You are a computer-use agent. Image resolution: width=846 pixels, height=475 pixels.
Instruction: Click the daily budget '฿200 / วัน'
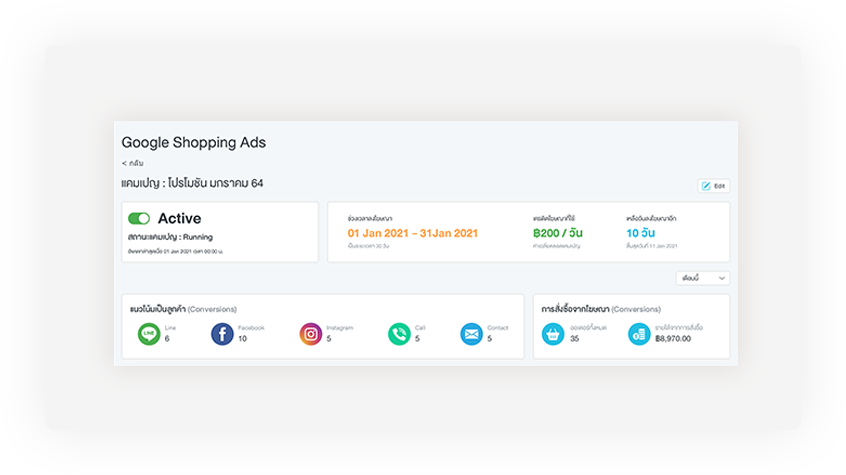point(558,233)
